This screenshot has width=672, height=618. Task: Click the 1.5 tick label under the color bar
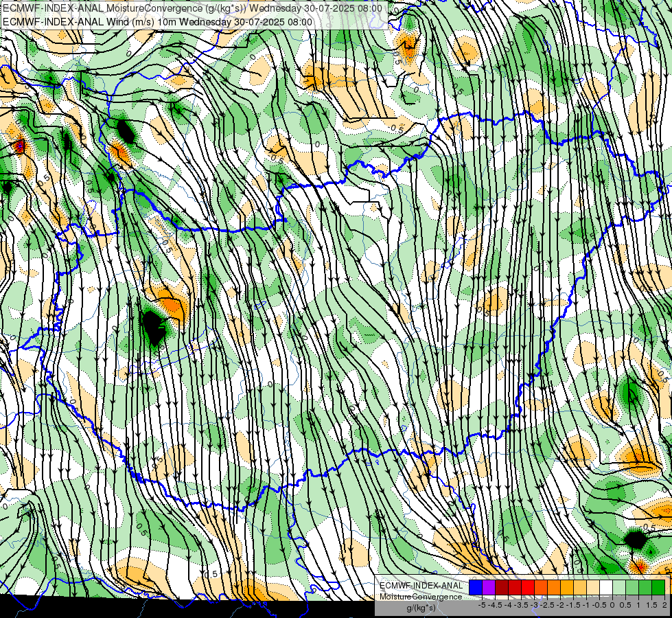coord(651,605)
